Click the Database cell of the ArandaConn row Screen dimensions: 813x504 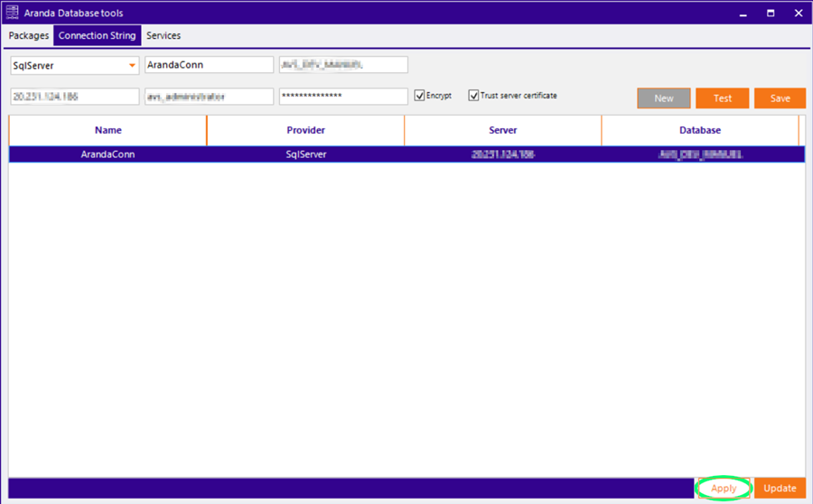[x=700, y=154]
